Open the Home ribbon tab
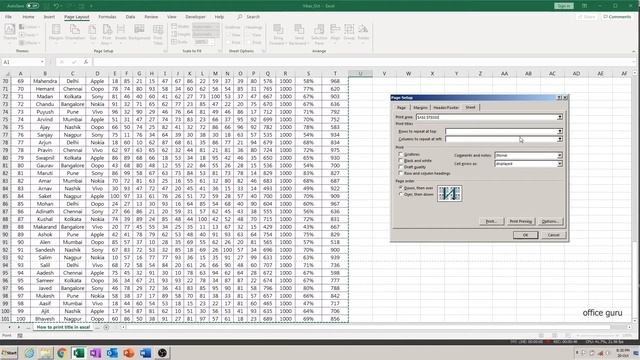640x360 pixels. (x=28, y=17)
